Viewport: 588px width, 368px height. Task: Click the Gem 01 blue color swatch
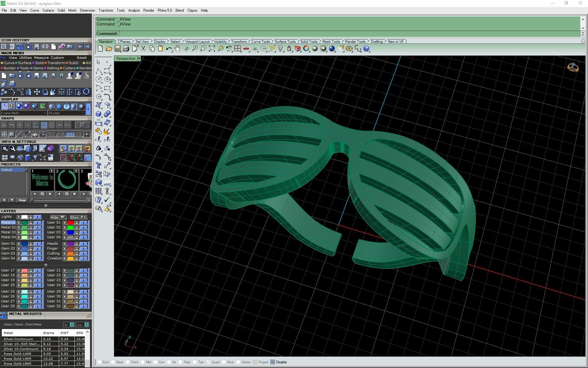pyautogui.click(x=24, y=244)
